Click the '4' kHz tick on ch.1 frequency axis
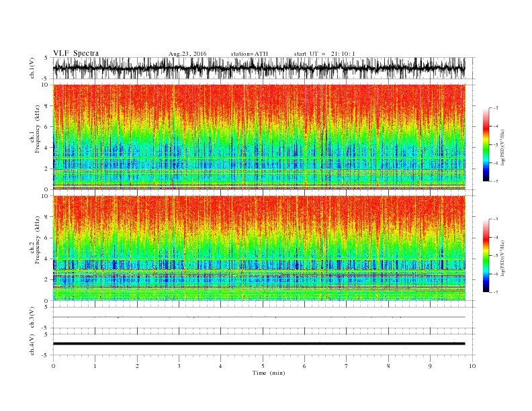This screenshot has height=411, width=532. (x=47, y=148)
